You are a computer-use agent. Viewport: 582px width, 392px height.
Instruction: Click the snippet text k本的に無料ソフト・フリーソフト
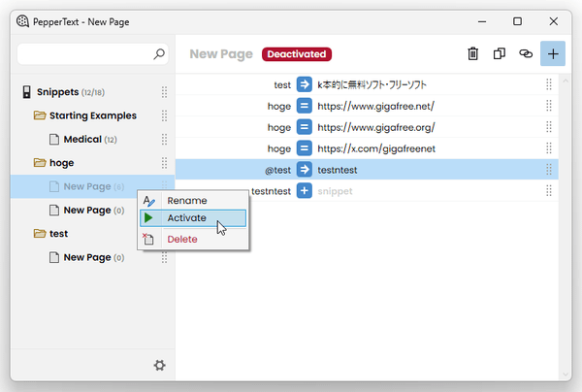point(372,84)
